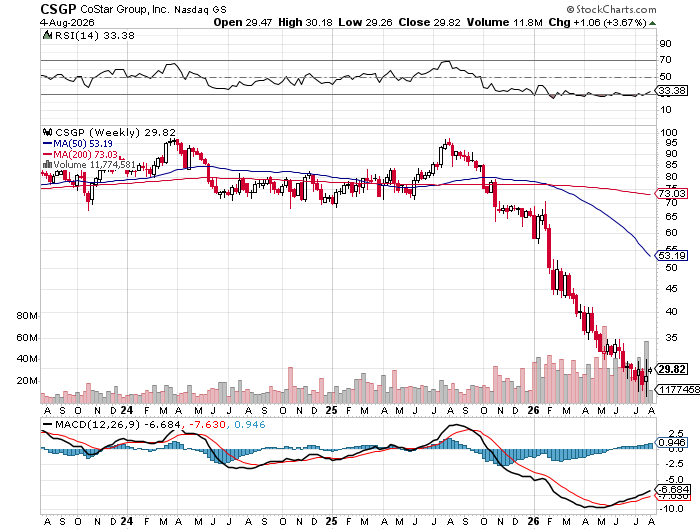Click the blue histogram value 0.946 legend
The image size is (700, 530).
click(250, 424)
